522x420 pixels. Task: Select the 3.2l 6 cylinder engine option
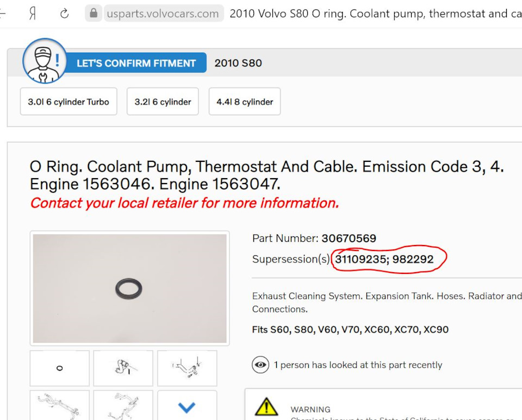163,102
